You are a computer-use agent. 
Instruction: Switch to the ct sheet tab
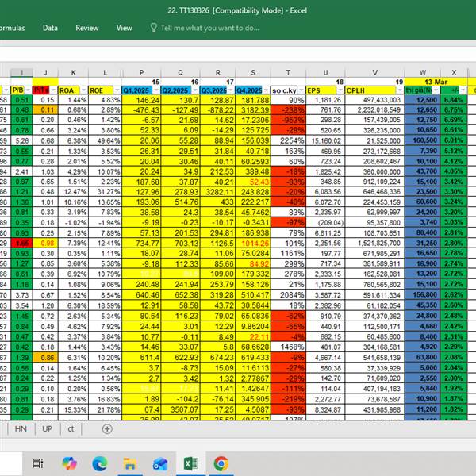click(x=71, y=429)
